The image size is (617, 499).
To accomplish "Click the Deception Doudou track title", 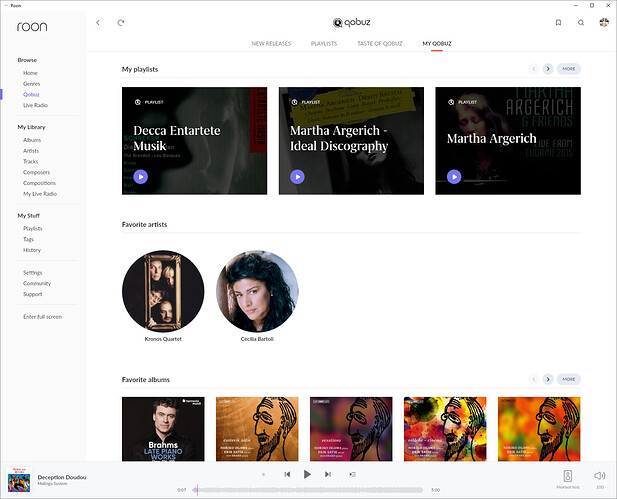I will [62, 477].
